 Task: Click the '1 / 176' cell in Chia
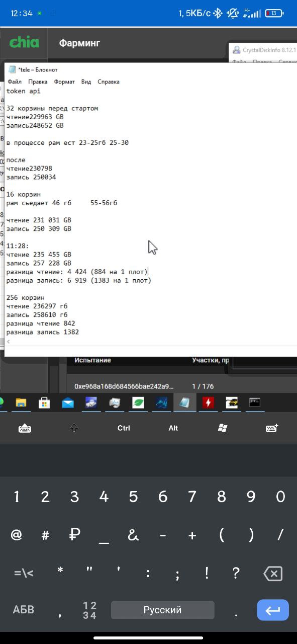pos(203,386)
